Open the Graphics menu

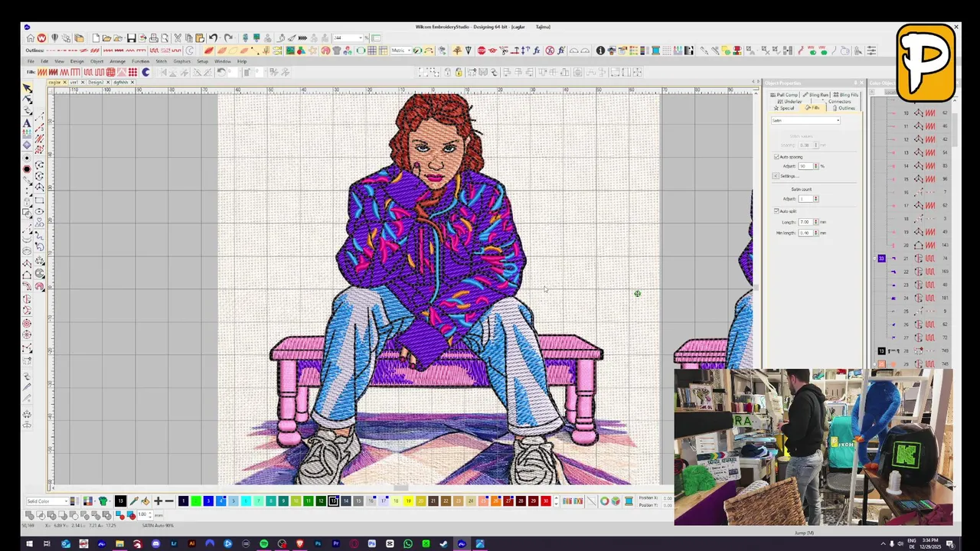point(181,61)
